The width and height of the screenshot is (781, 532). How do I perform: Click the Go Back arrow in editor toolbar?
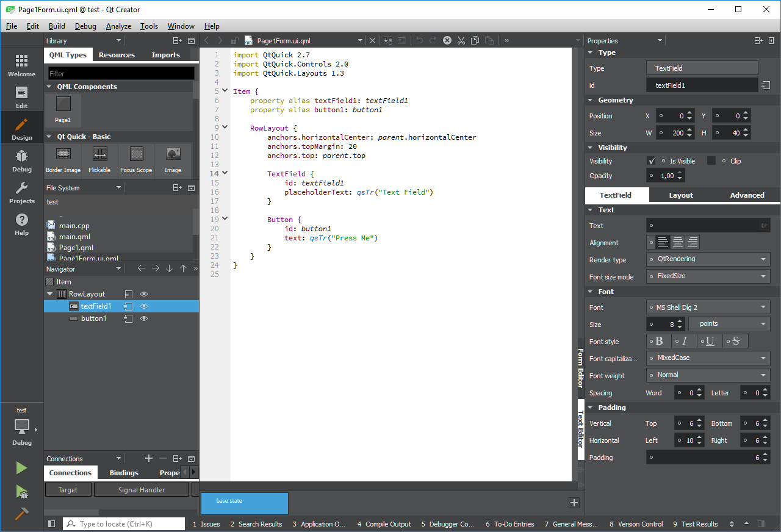pyautogui.click(x=206, y=40)
